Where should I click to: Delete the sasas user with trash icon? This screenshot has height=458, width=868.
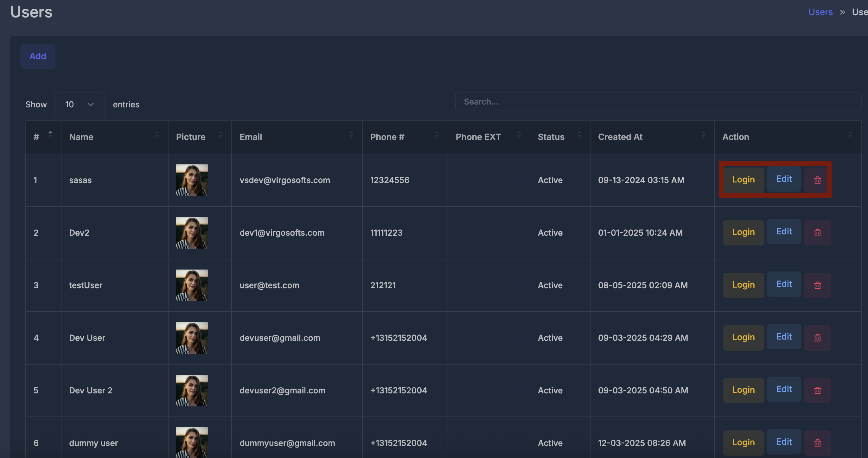[817, 180]
